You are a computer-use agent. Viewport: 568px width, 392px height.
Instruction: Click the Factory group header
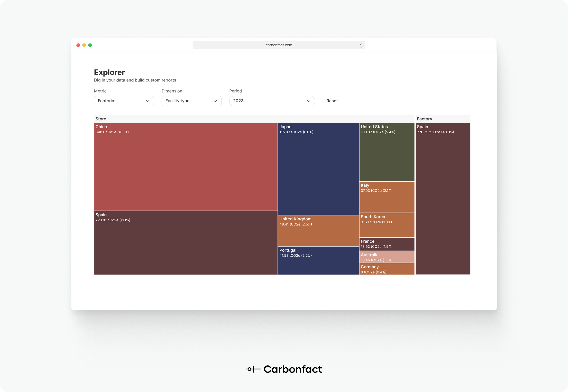(443, 119)
